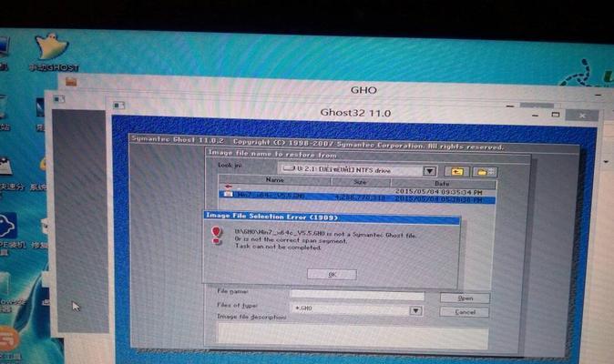614x364 pixels.
Task: Click the orange round icon on desktop
Action: coord(8,339)
